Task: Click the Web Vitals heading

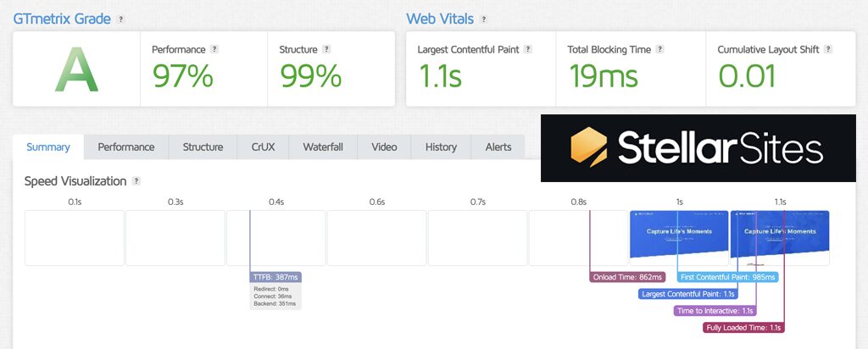Action: click(x=440, y=19)
